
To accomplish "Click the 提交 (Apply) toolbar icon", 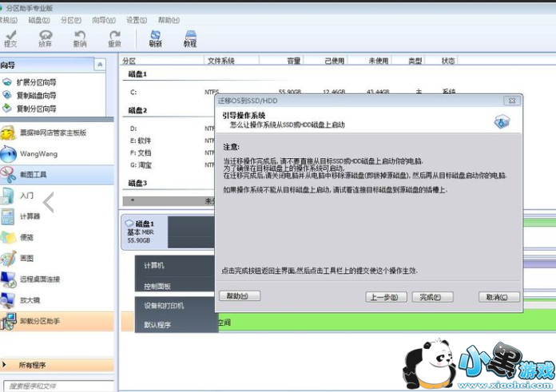I will click(10, 38).
